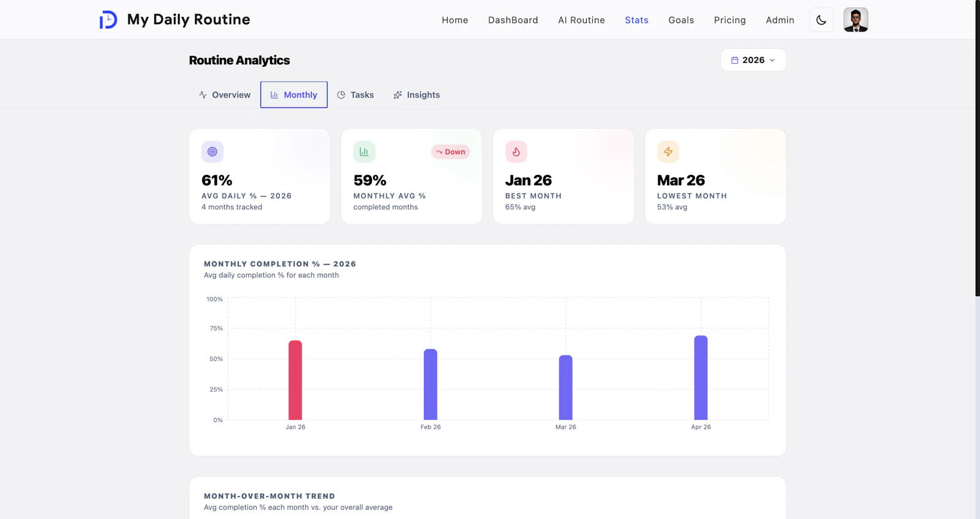The image size is (980, 519).
Task: Click the Jan 26 best month value
Action: coord(529,181)
